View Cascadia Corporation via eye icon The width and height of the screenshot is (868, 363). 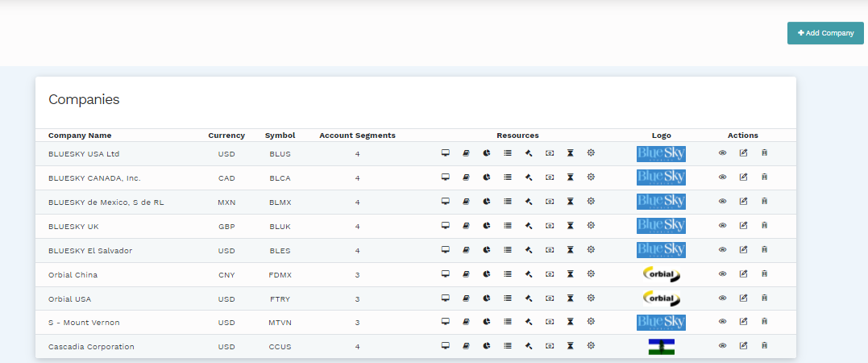click(x=723, y=346)
